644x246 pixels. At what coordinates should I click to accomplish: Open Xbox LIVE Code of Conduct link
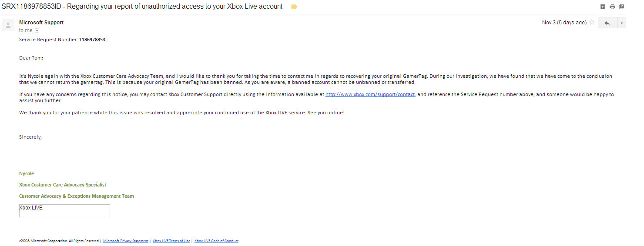(x=216, y=241)
